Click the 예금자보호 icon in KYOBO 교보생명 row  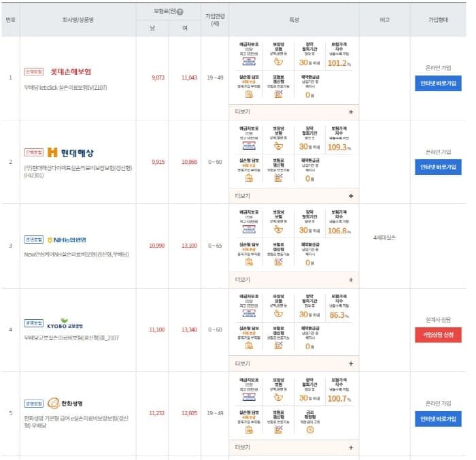coord(249,313)
